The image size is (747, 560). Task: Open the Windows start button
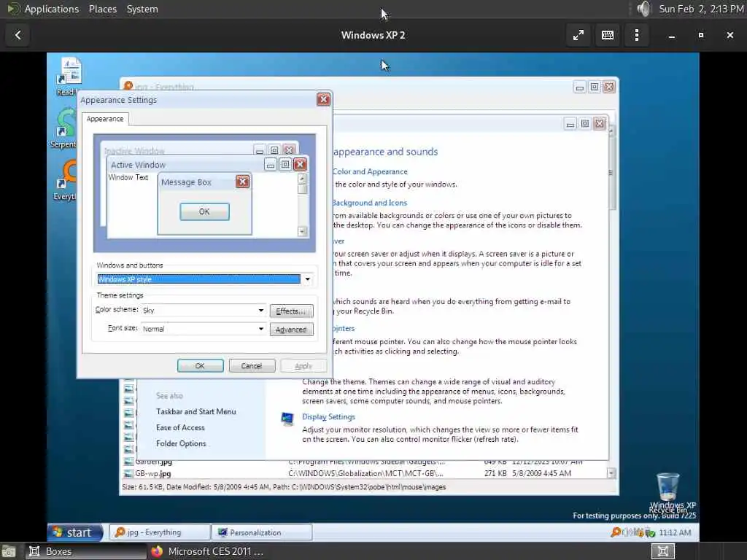(75, 532)
